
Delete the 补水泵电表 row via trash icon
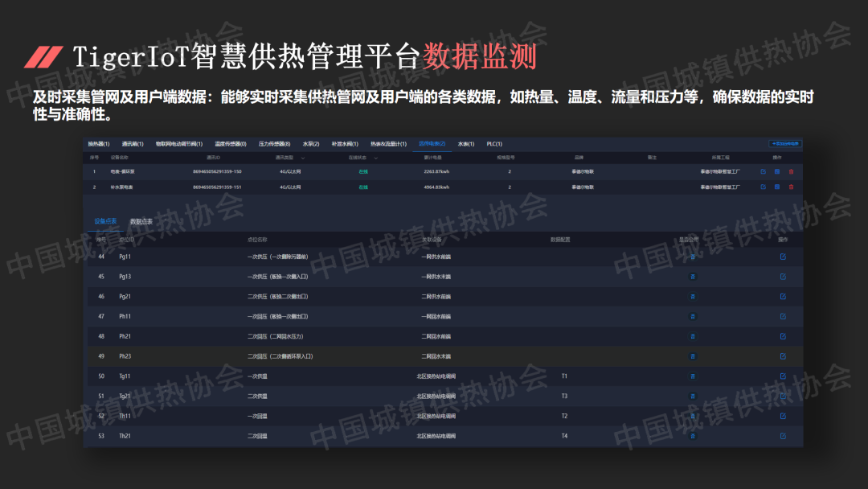tap(791, 187)
